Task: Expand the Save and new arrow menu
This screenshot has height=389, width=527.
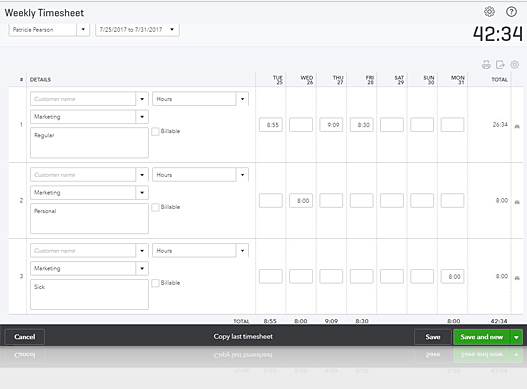Action: tap(516, 337)
